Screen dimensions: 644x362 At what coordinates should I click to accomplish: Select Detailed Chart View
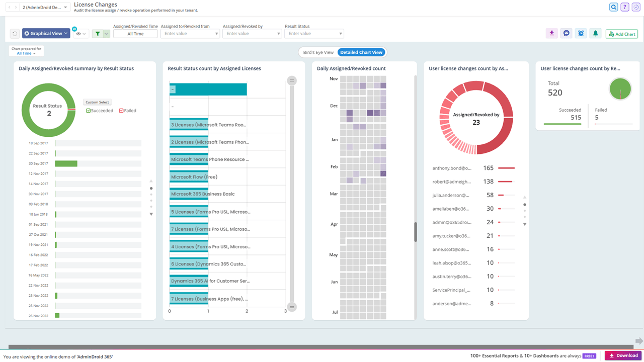tap(361, 52)
